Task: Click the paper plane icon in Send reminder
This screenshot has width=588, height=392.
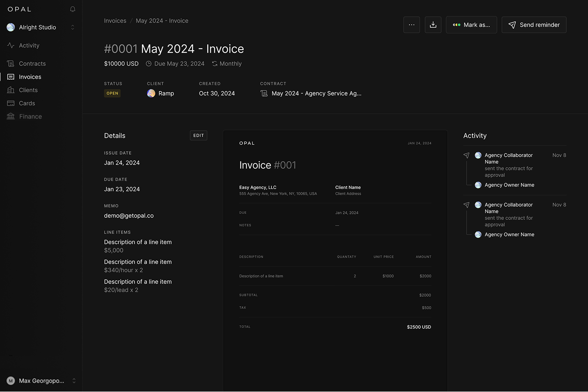Action: [512, 25]
